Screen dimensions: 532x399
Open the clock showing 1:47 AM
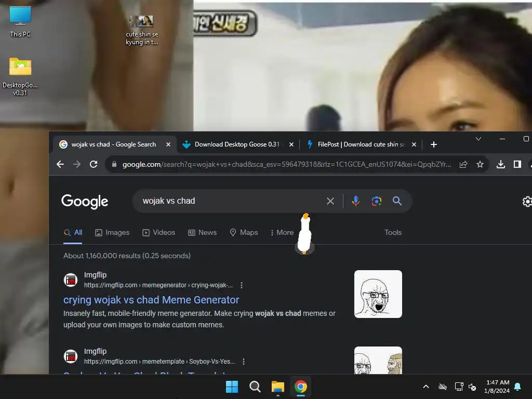497,387
